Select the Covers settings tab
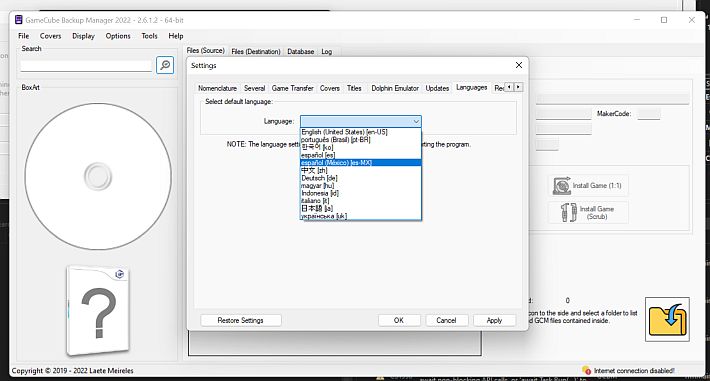The width and height of the screenshot is (710, 381). coord(330,88)
